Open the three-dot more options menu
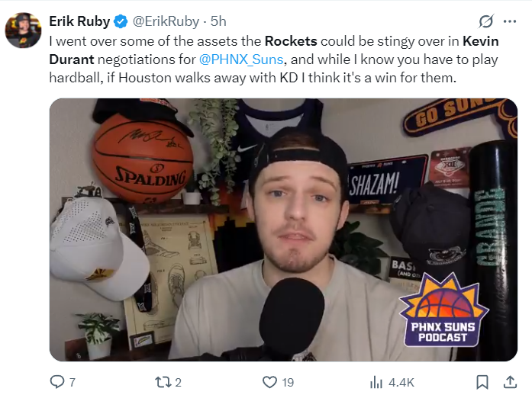 tap(510, 21)
